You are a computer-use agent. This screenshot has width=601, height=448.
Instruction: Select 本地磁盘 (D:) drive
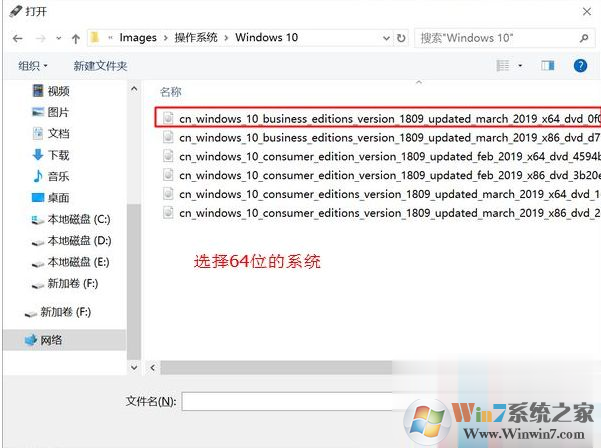click(x=79, y=241)
